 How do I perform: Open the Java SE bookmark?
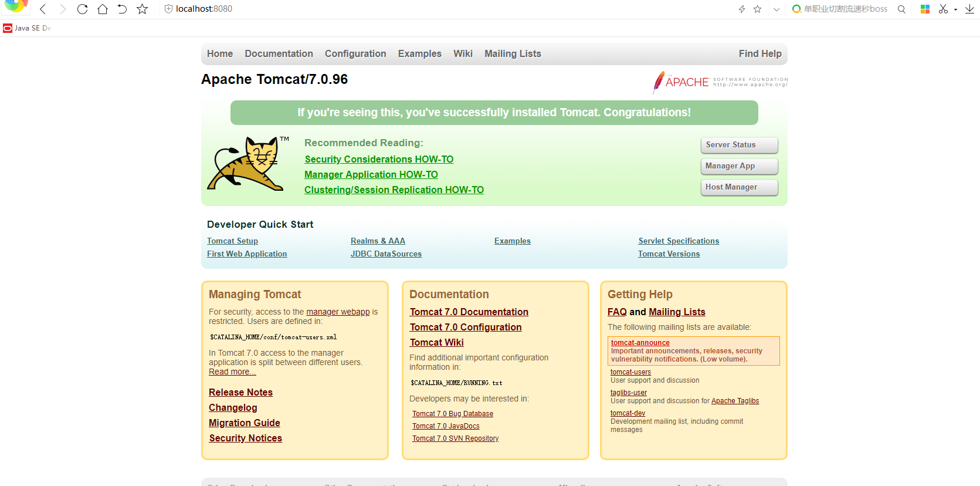click(x=27, y=28)
